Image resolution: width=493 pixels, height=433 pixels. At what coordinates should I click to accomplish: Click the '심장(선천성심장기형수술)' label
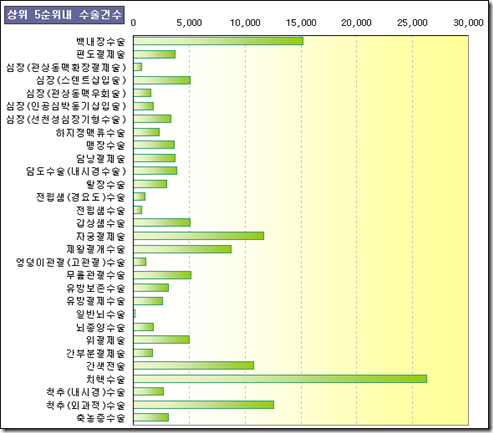tap(66, 119)
